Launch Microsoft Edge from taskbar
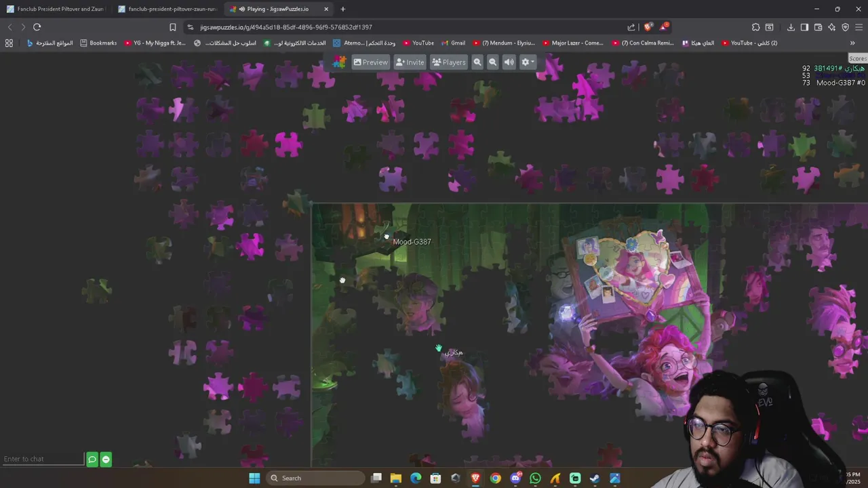This screenshot has height=488, width=868. (416, 478)
